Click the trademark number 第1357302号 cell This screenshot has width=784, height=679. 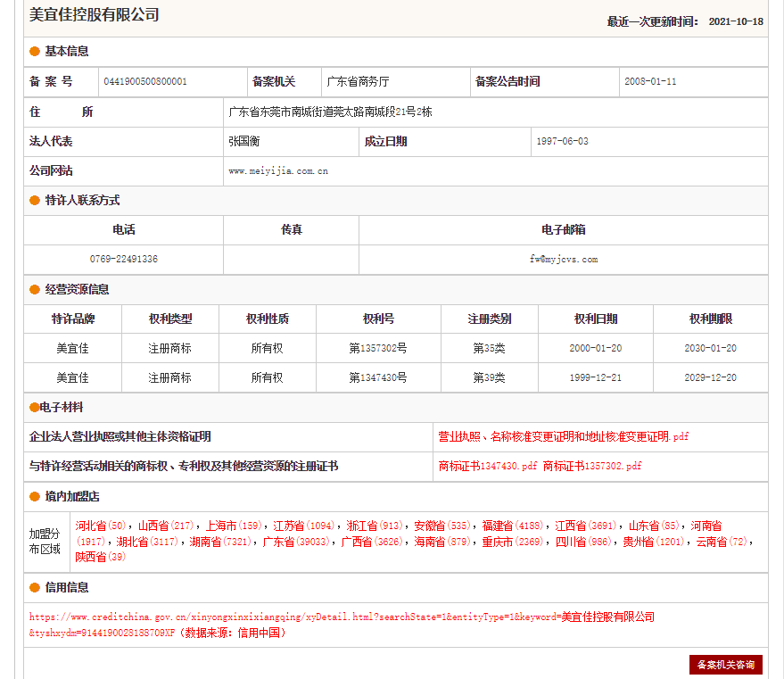click(x=377, y=349)
